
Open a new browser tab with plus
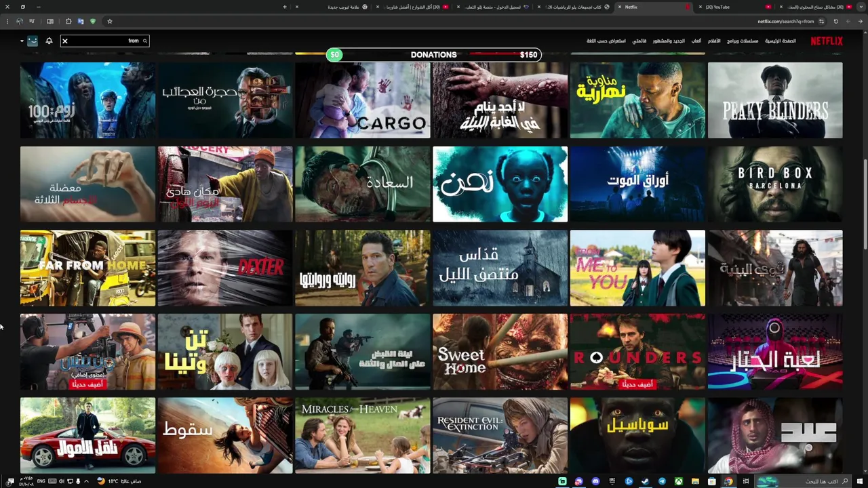(x=285, y=7)
